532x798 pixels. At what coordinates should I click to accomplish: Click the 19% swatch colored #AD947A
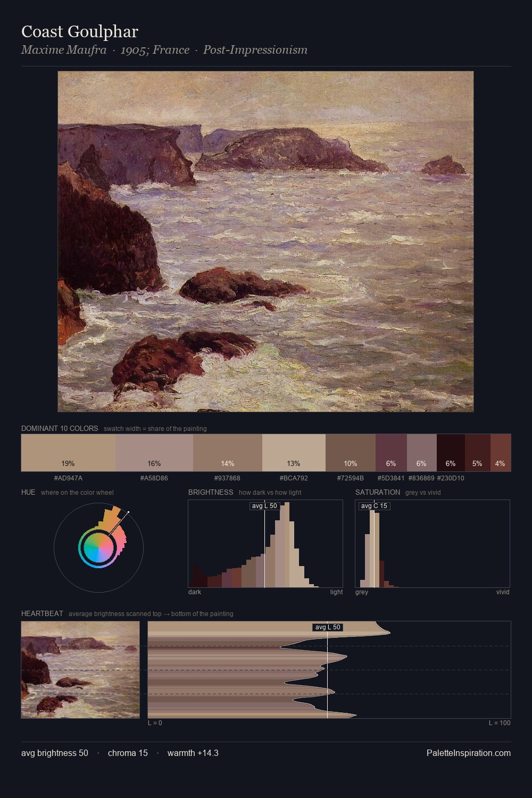68,453
